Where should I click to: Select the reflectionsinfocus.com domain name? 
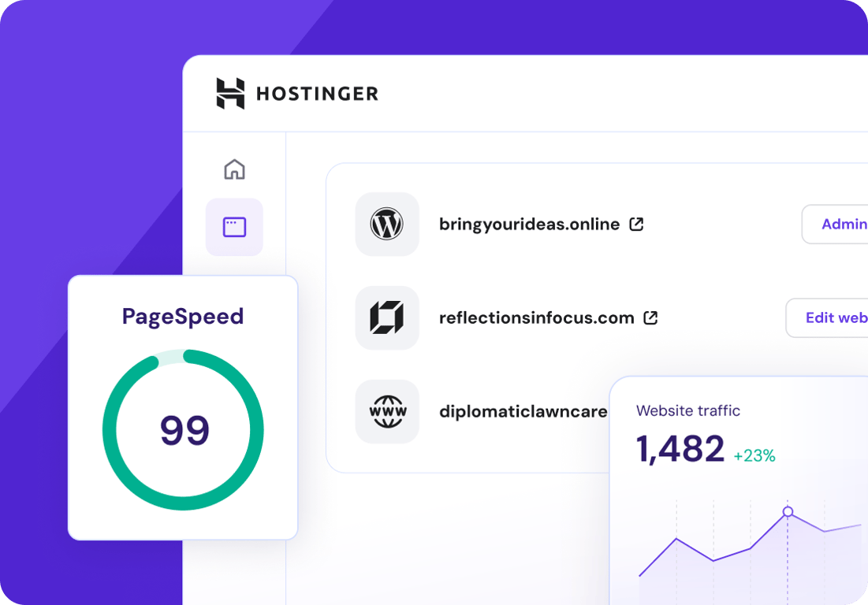pyautogui.click(x=536, y=317)
